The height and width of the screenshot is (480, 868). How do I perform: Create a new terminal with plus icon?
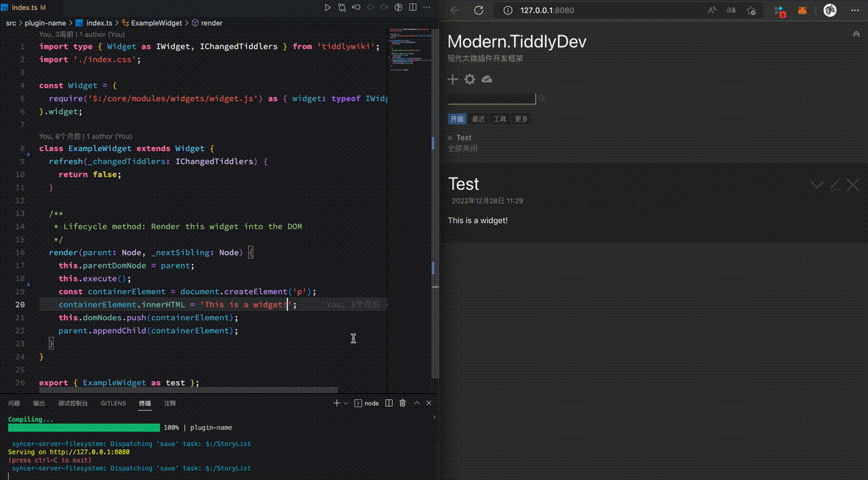[x=336, y=403]
